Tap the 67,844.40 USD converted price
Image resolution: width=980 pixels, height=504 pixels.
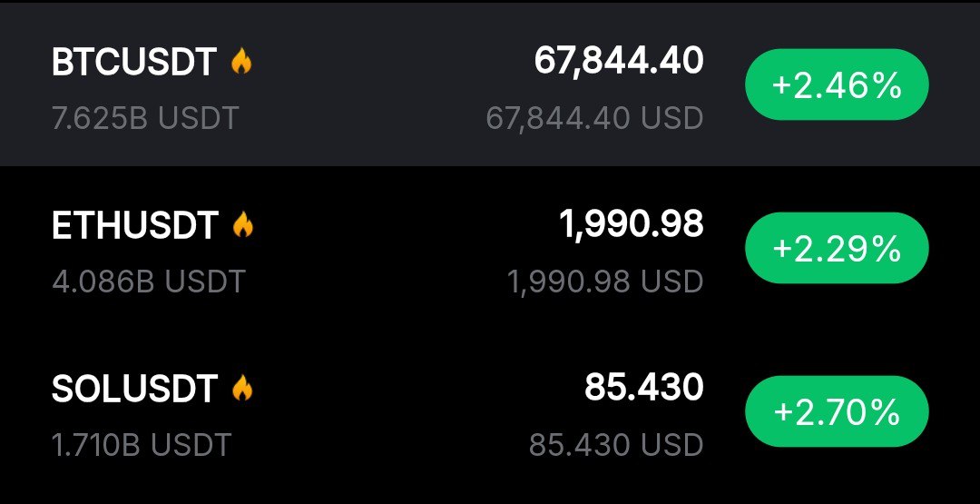point(594,118)
